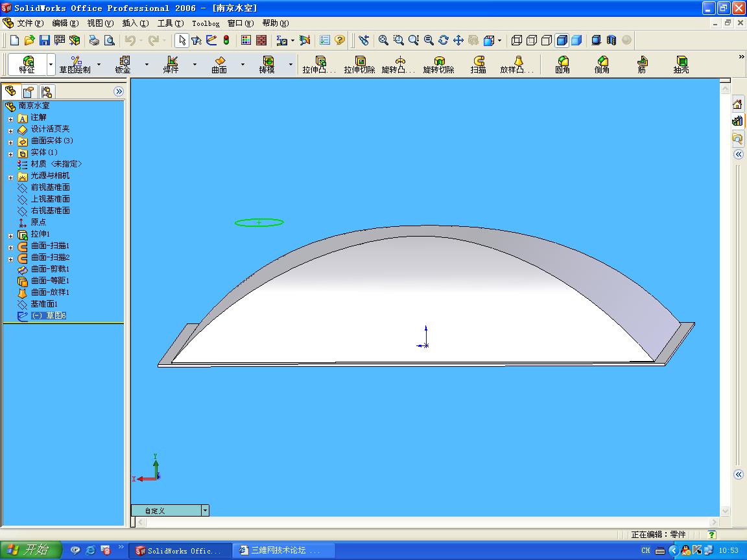Click the Fillet (圆角) tool

tap(563, 65)
